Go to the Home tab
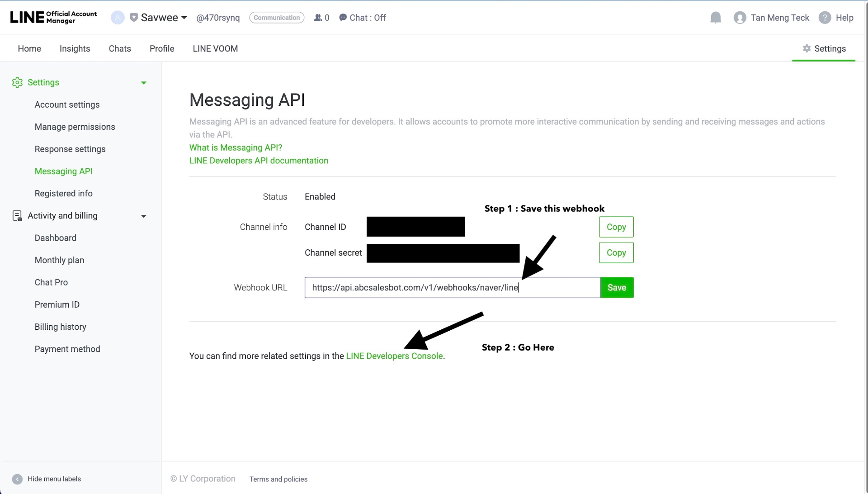 tap(29, 48)
